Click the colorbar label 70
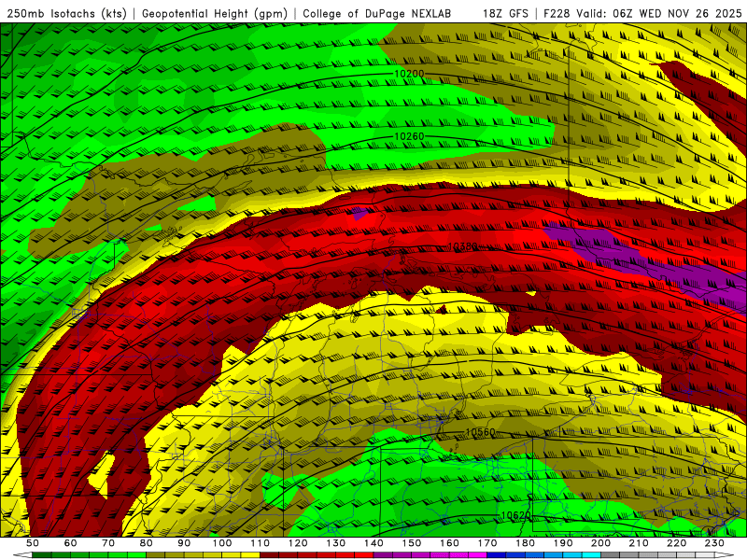This screenshot has width=747, height=560. (x=108, y=543)
